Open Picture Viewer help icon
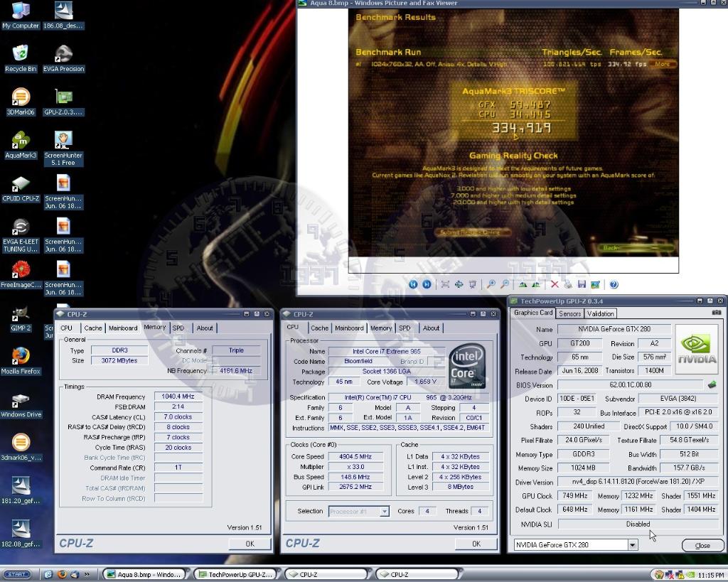 tap(614, 284)
